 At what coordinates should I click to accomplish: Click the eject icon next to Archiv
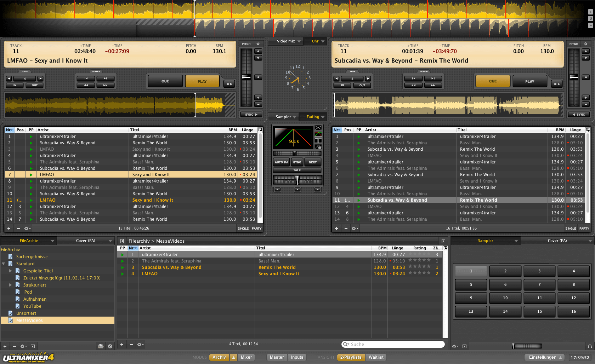coord(234,357)
